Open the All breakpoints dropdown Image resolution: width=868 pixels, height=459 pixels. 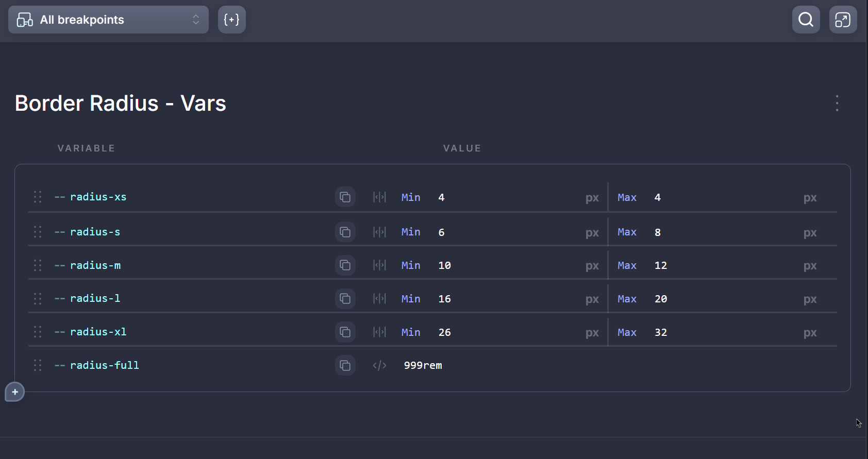click(x=108, y=20)
